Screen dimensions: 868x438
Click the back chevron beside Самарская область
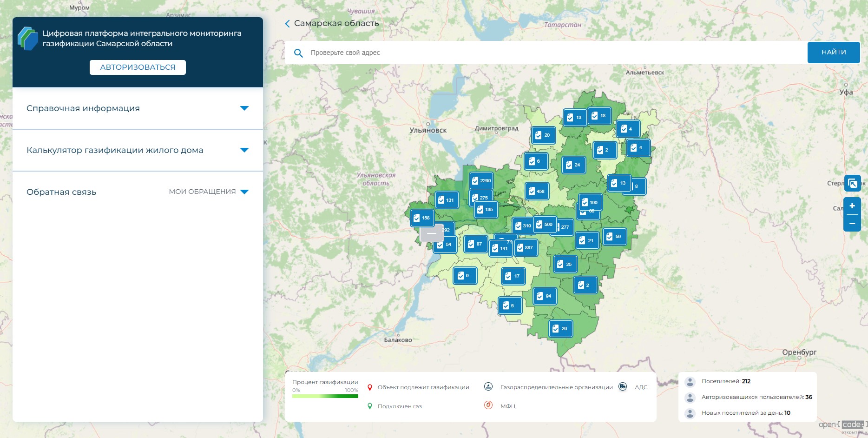[287, 24]
